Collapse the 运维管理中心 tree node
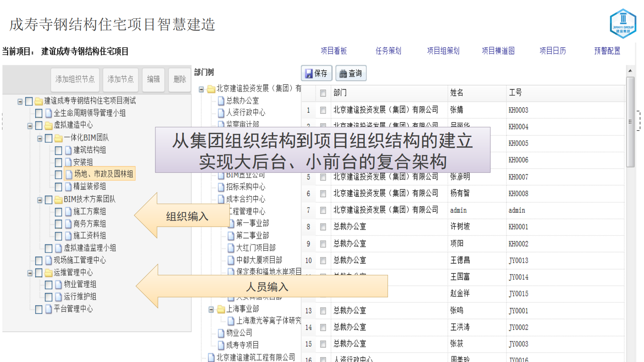 pos(30,274)
